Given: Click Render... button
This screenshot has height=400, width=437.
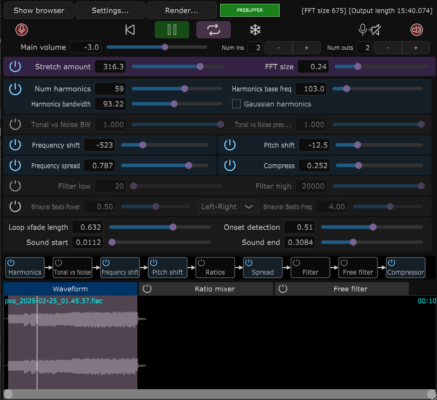Looking at the screenshot, I should coord(182,10).
